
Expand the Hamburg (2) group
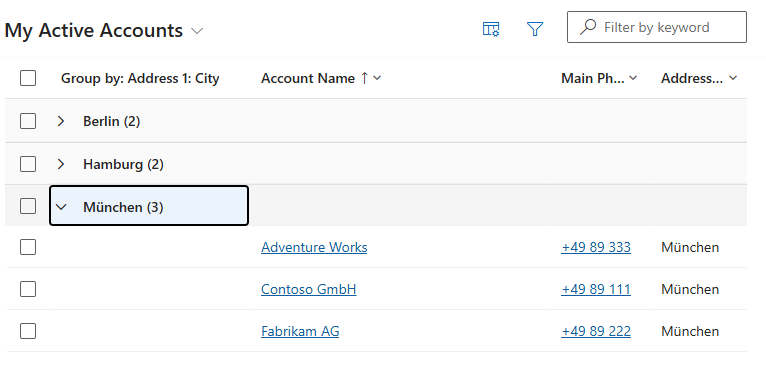click(61, 164)
